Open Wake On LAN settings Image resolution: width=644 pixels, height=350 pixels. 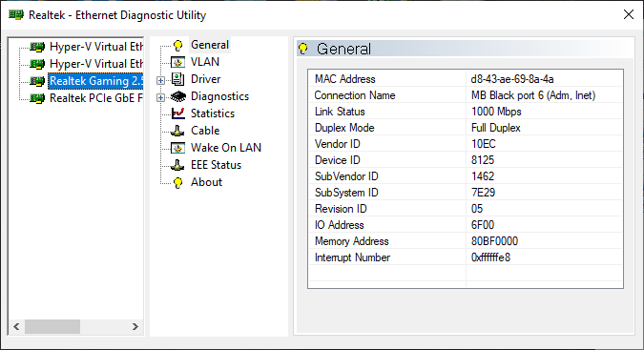pyautogui.click(x=226, y=148)
